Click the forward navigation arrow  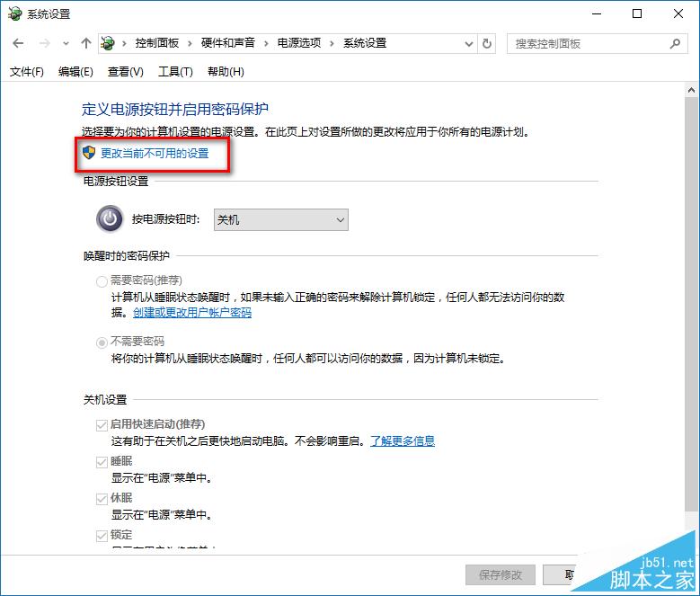coord(45,43)
